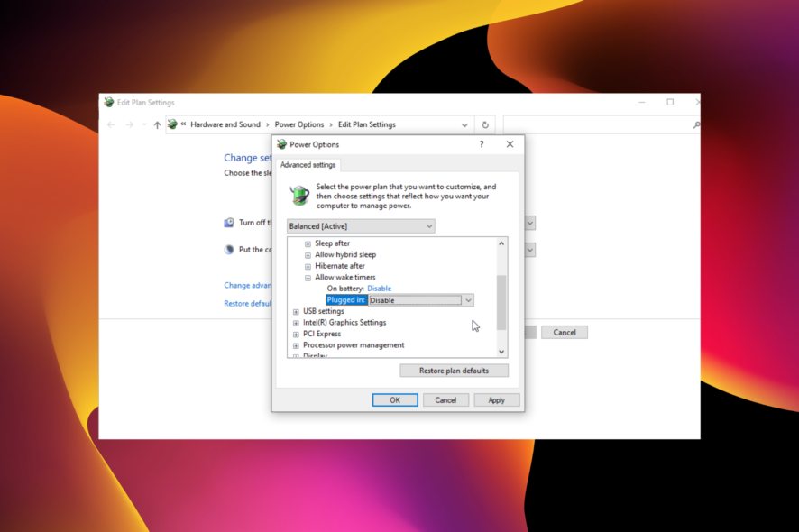
Task: Go up one level with the Up arrow
Action: (x=157, y=124)
